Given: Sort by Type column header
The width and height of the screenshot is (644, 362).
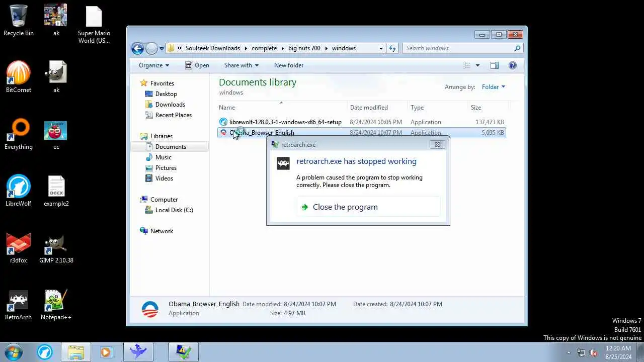Looking at the screenshot, I should click(x=438, y=108).
